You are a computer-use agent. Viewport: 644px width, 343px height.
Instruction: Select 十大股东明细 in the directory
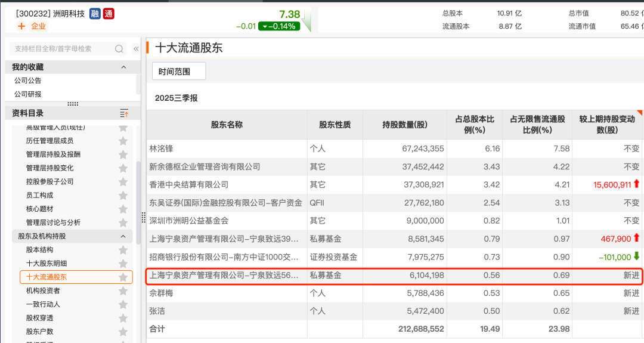pyautogui.click(x=47, y=264)
